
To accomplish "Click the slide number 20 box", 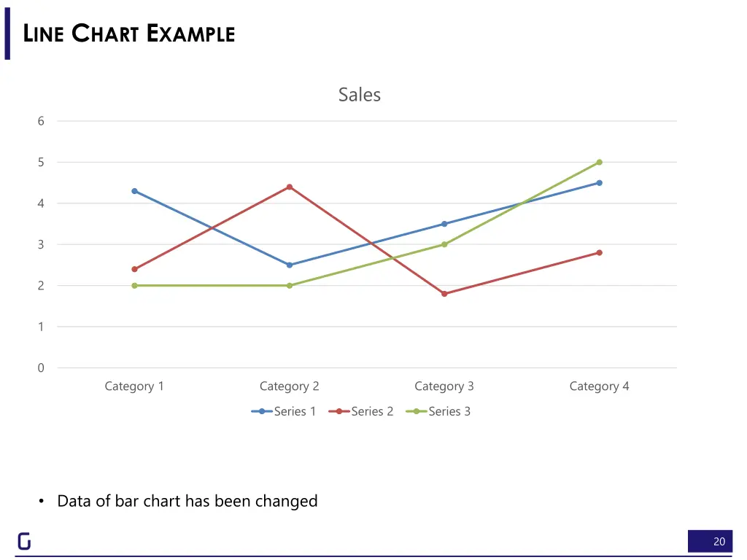I will [710, 542].
